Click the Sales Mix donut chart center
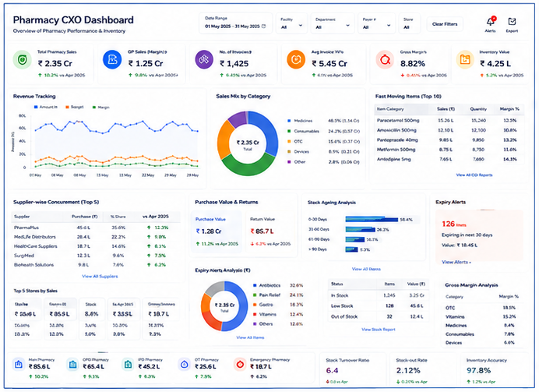The height and width of the screenshot is (392, 539). [248, 143]
